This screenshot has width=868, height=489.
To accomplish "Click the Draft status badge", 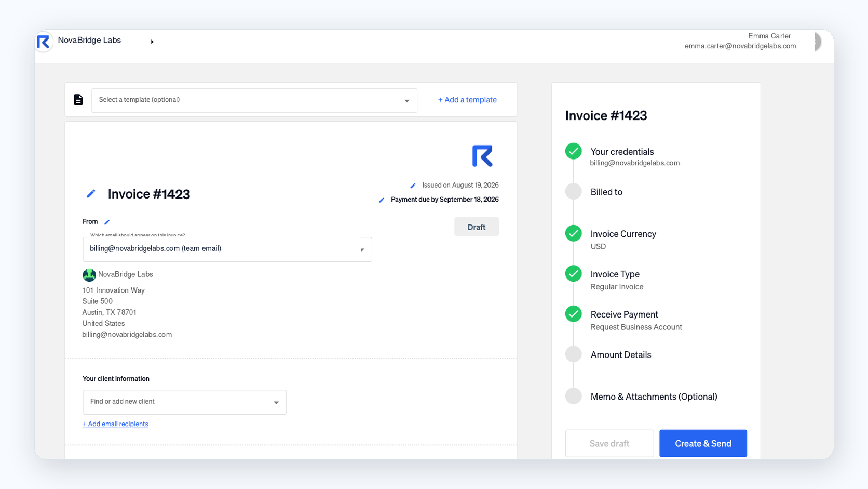I will [477, 227].
